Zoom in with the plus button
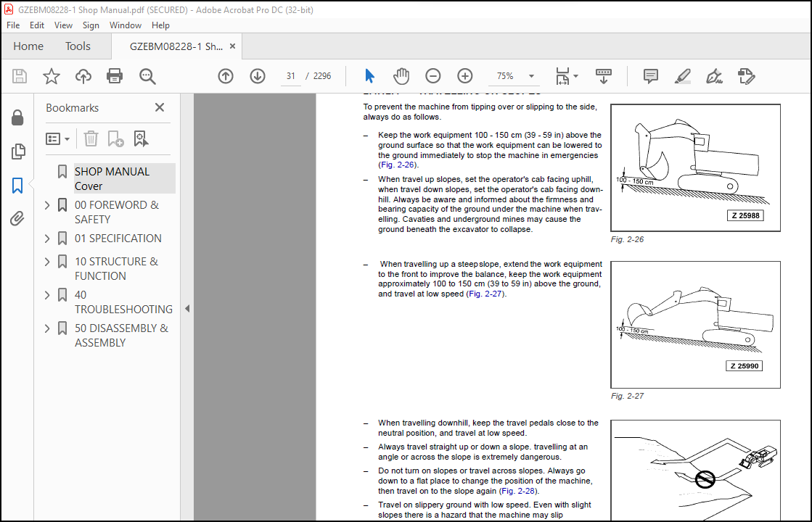 point(465,76)
